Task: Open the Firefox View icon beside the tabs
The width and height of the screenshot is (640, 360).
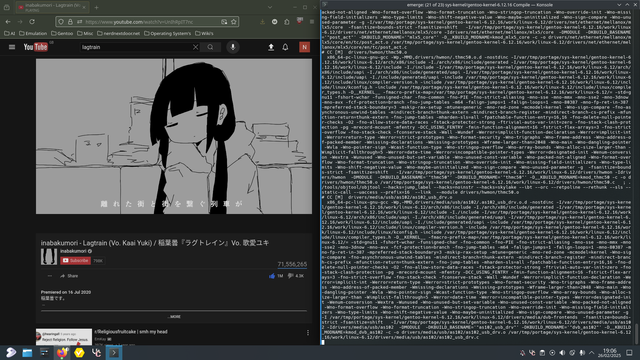Action: [7, 7]
